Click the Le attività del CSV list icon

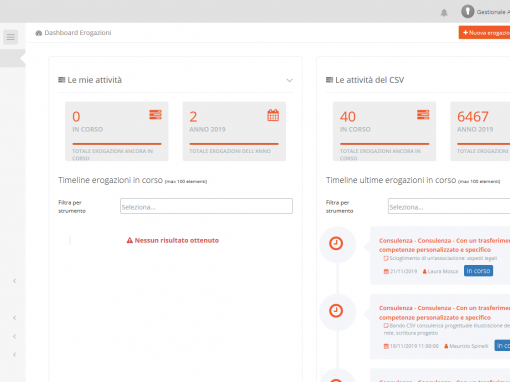(x=329, y=80)
